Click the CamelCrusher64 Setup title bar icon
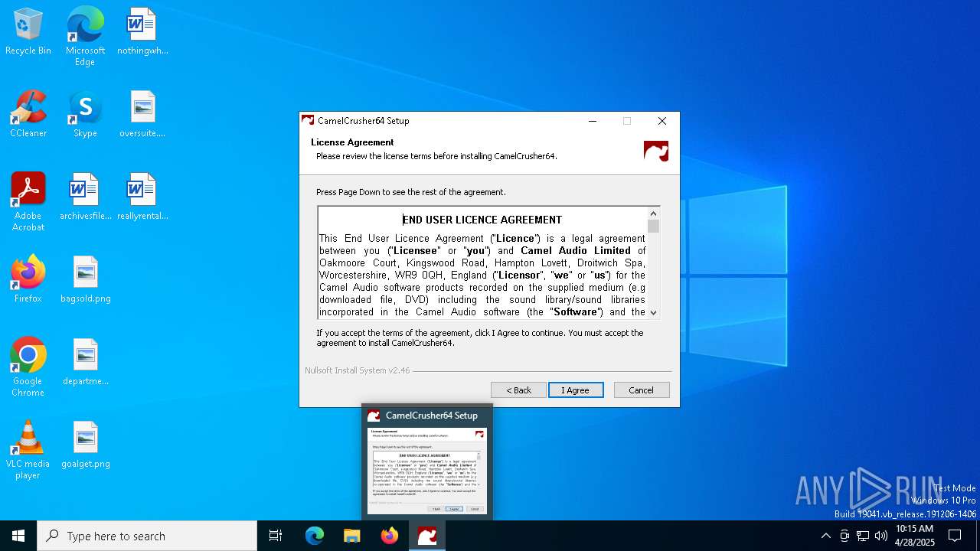Image resolution: width=980 pixels, height=551 pixels. click(308, 121)
